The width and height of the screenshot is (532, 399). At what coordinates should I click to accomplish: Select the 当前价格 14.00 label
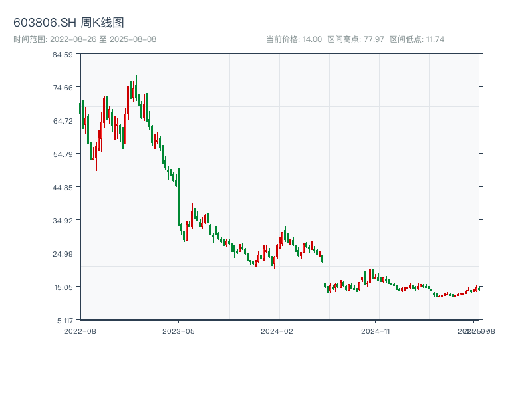pyautogui.click(x=294, y=39)
